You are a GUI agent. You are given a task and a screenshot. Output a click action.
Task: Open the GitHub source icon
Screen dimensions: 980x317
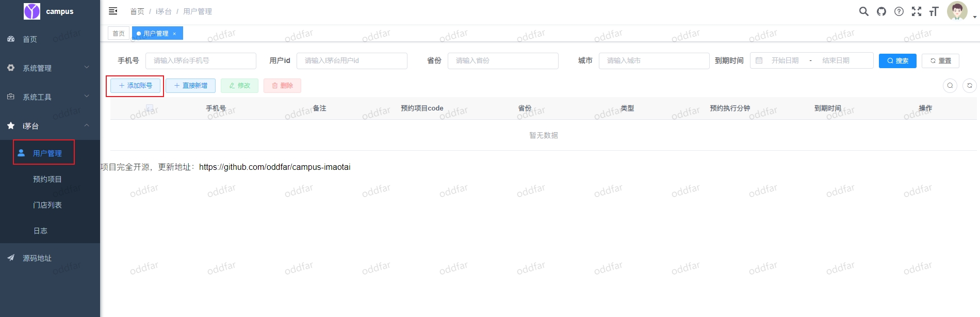(x=881, y=11)
